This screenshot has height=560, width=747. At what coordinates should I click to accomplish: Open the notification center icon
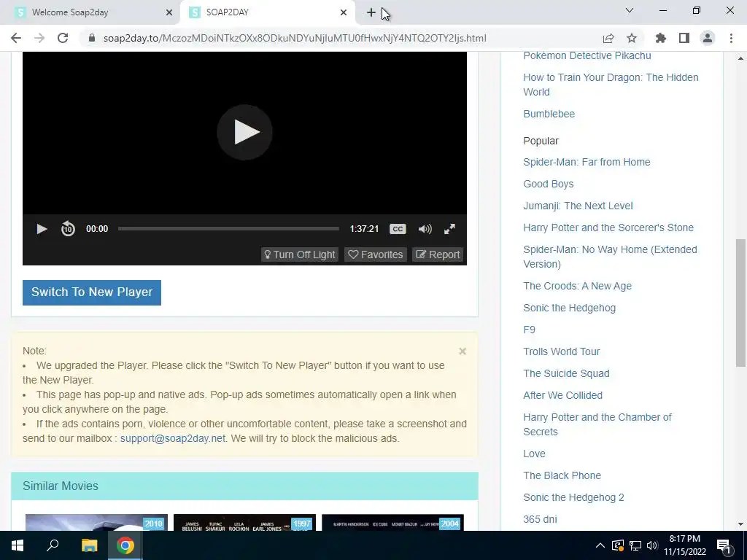tap(724, 546)
